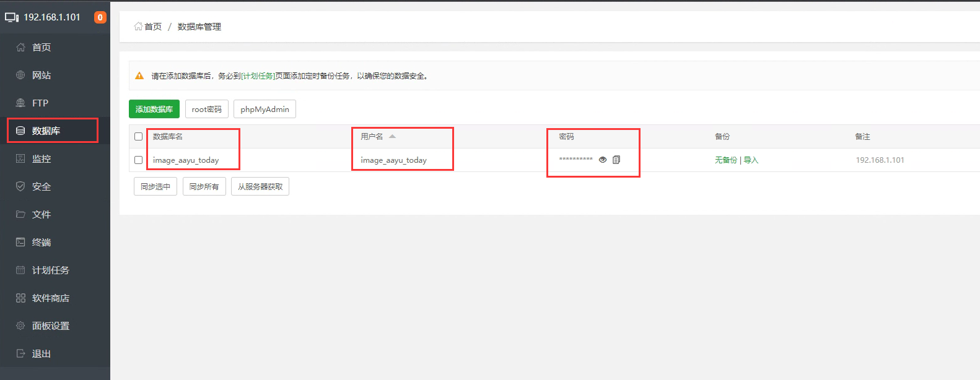Image resolution: width=980 pixels, height=380 pixels.
Task: Sort by 用户名 column arrow
Action: point(392,137)
